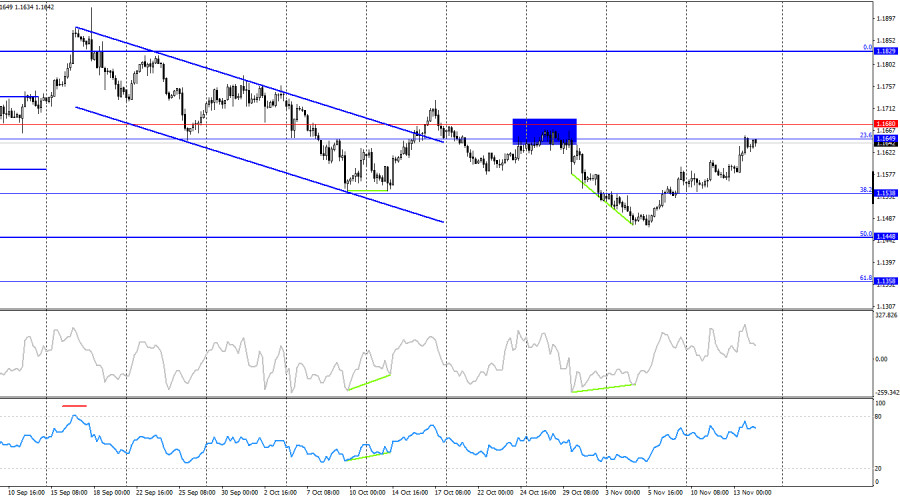Image resolution: width=900 pixels, height=500 pixels.
Task: Click the Fibonacci 50.0 level label
Action: (866, 234)
